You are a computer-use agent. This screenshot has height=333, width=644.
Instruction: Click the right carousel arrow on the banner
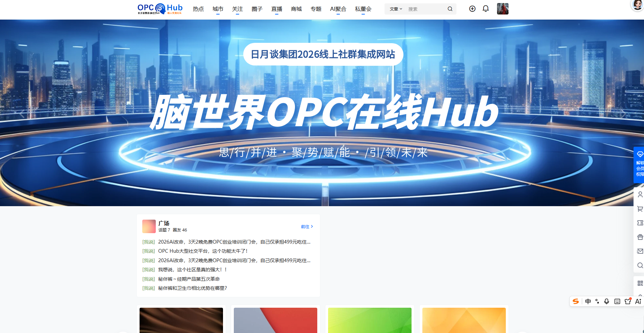click(623, 114)
